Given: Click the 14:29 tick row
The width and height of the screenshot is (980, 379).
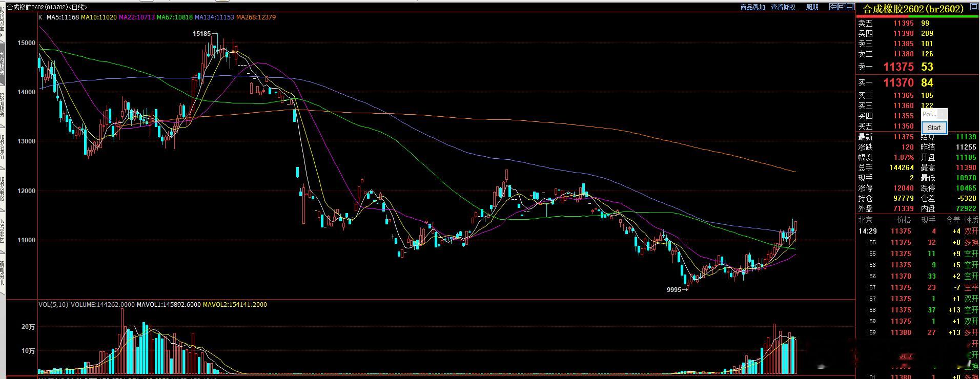Looking at the screenshot, I should coord(918,231).
